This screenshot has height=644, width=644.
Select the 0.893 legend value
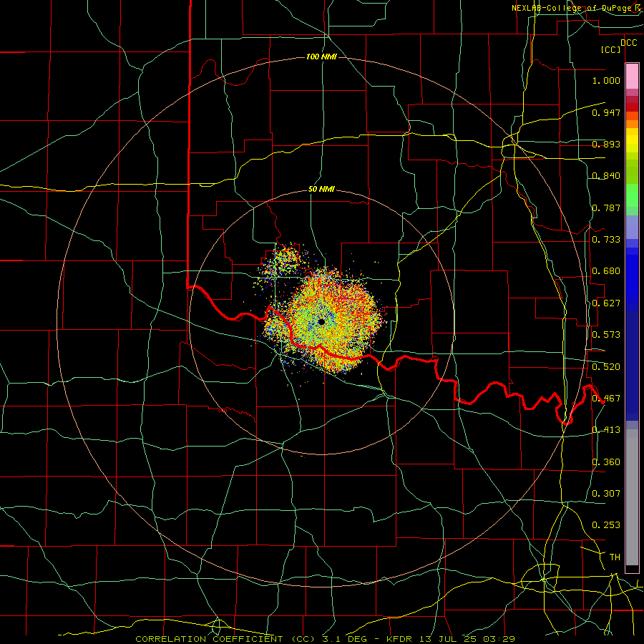(606, 144)
